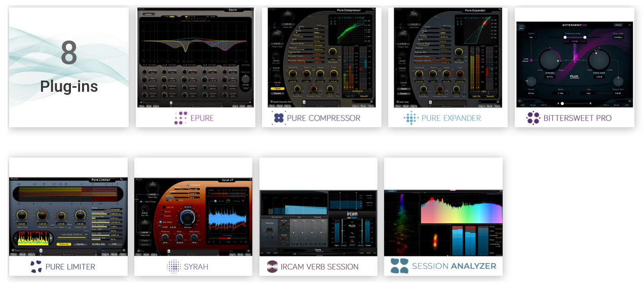Open the Pure Compressor screenshot thumbnail

tap(322, 57)
